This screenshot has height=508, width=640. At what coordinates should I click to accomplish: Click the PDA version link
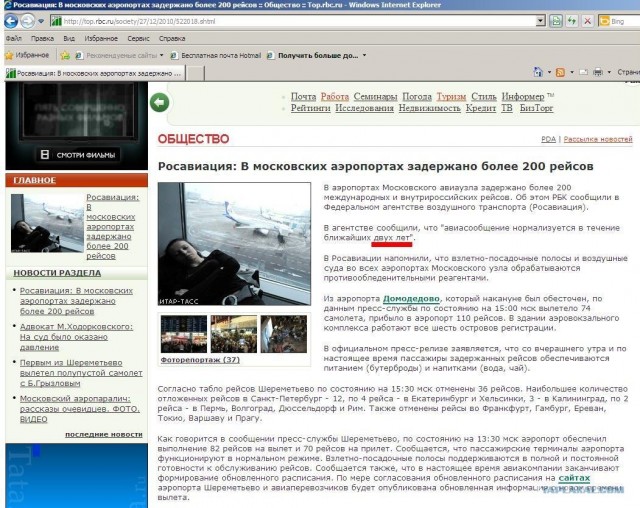[x=548, y=139]
